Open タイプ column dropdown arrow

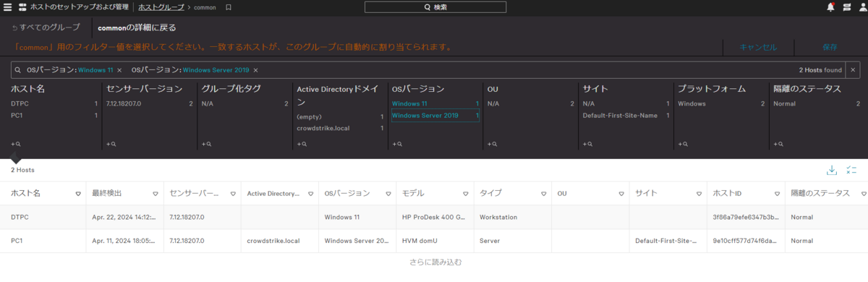coord(543,194)
